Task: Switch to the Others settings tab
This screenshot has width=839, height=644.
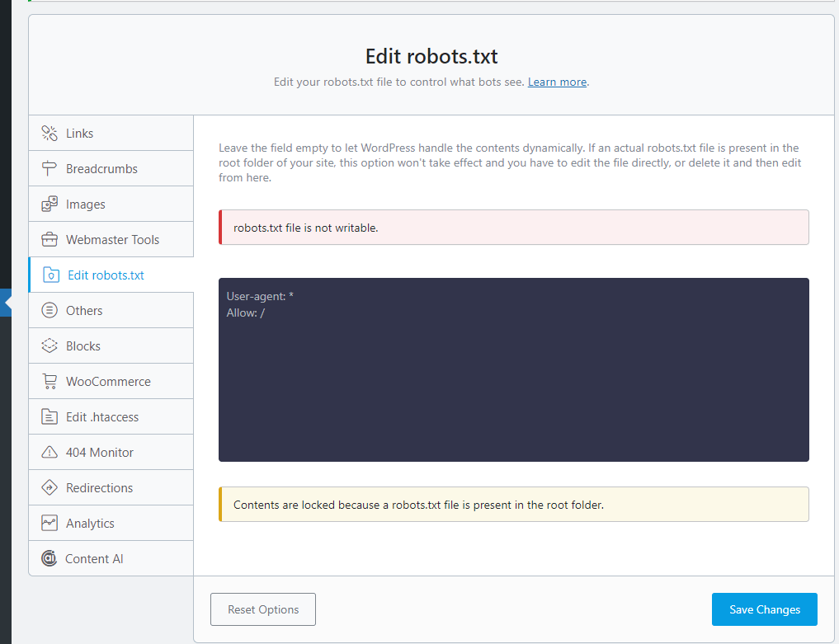Action: (85, 310)
